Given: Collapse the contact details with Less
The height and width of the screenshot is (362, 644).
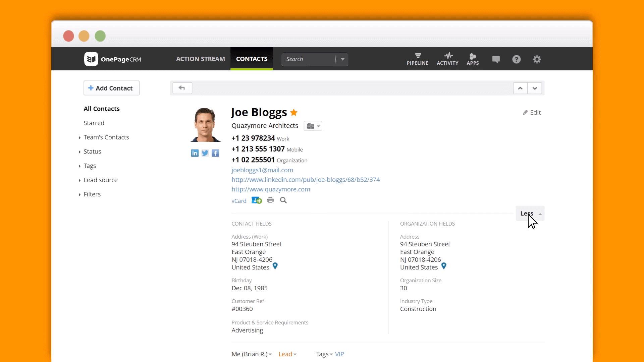Looking at the screenshot, I should pos(529,214).
